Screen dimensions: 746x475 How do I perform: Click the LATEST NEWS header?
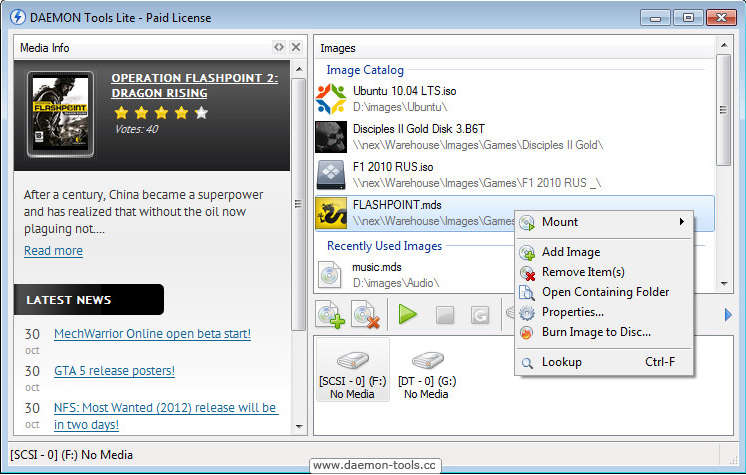tap(89, 300)
